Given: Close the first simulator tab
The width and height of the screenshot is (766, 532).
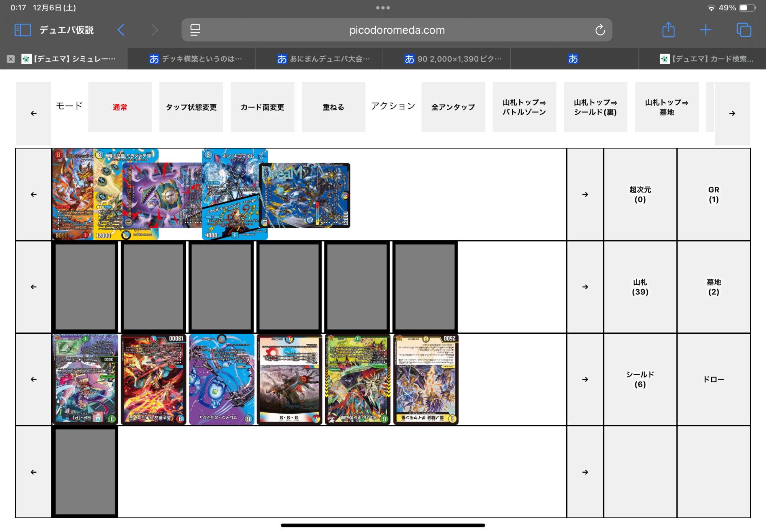Looking at the screenshot, I should pos(11,59).
